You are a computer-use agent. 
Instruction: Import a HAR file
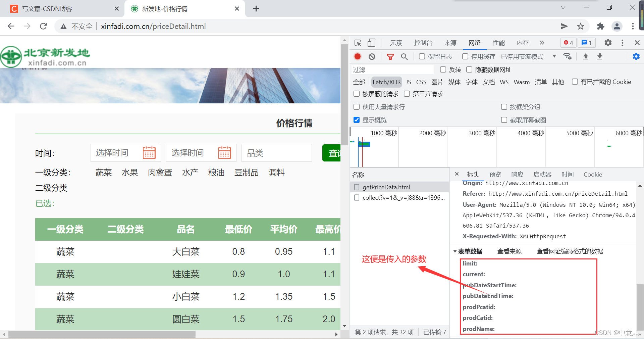coord(586,56)
